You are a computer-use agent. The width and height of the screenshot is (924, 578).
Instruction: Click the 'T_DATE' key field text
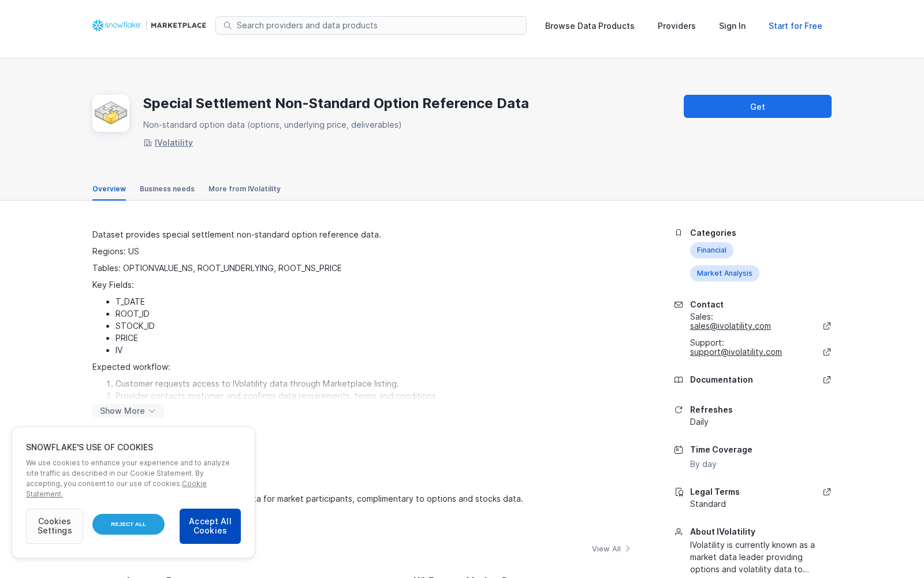(130, 302)
